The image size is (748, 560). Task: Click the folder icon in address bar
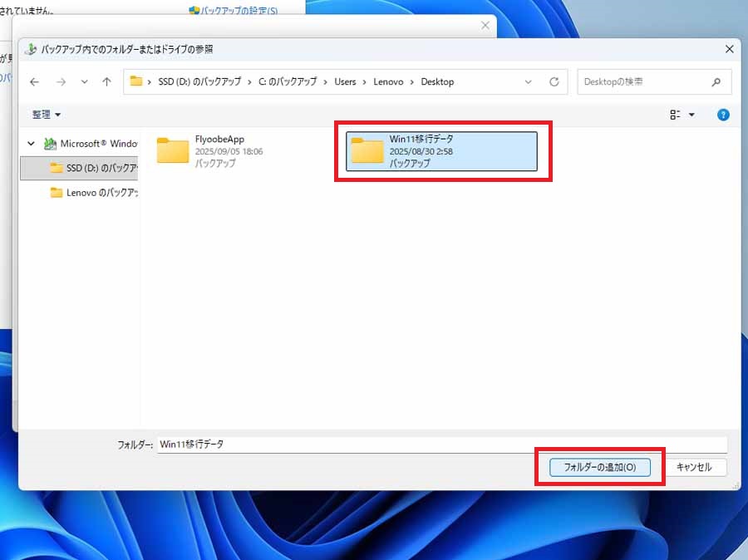(x=136, y=81)
